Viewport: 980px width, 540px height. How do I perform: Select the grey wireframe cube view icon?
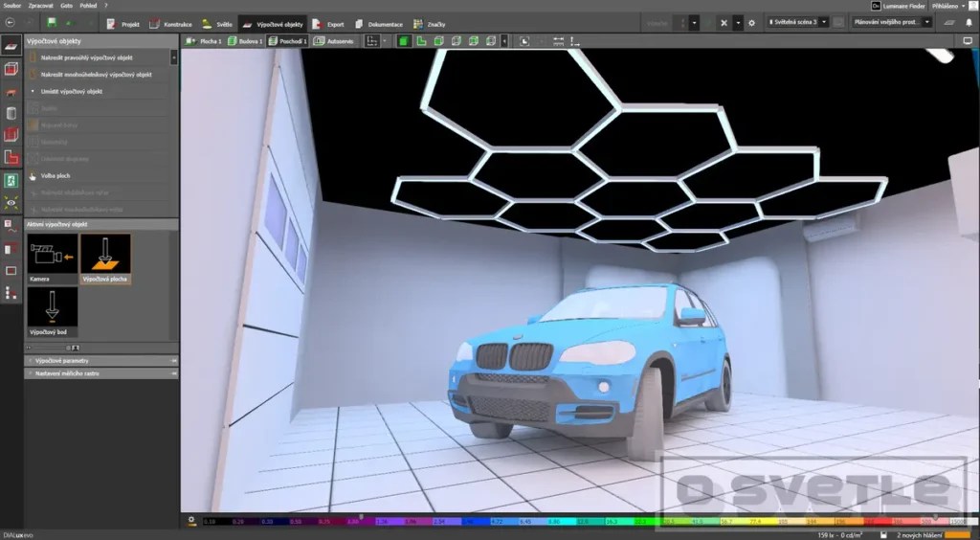[457, 41]
